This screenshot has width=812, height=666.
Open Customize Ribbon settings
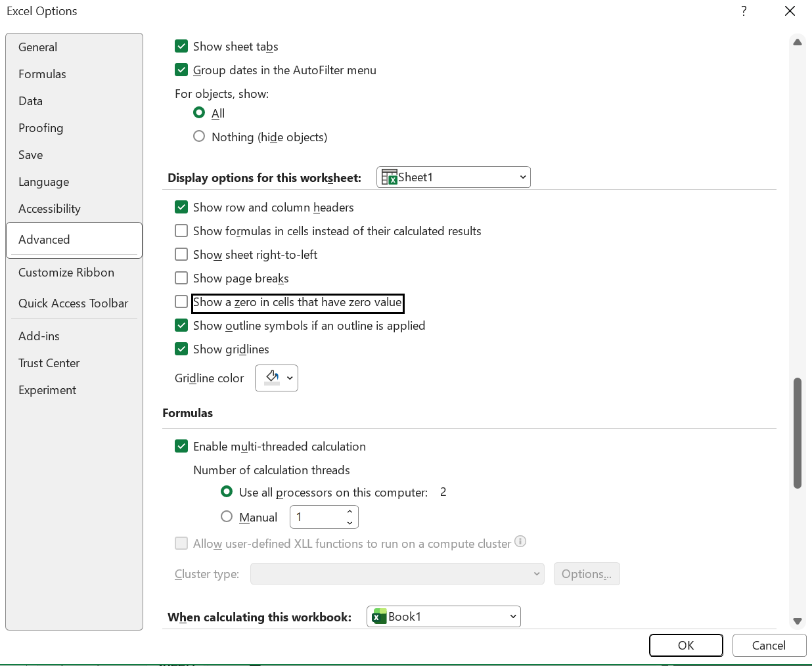coord(74,273)
